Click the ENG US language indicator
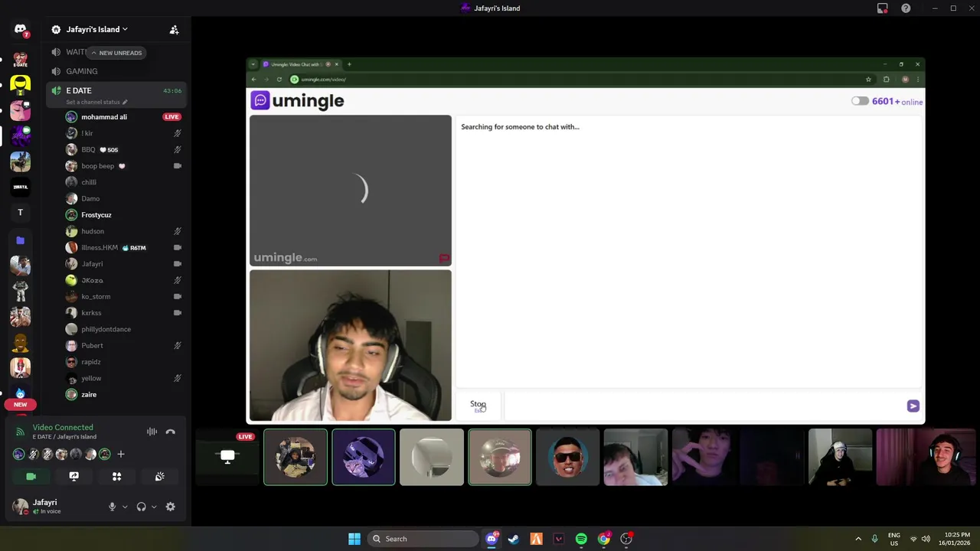Viewport: 980px width, 551px height. (893, 539)
